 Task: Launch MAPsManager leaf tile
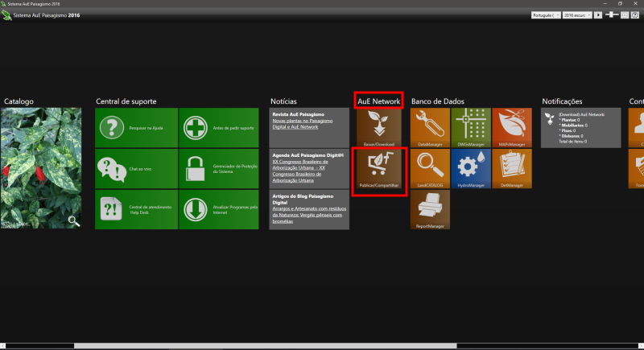pyautogui.click(x=512, y=127)
